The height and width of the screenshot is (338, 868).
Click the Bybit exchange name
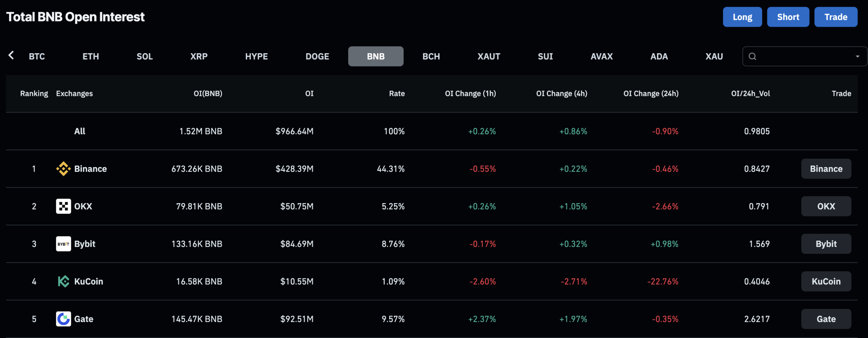[85, 244]
